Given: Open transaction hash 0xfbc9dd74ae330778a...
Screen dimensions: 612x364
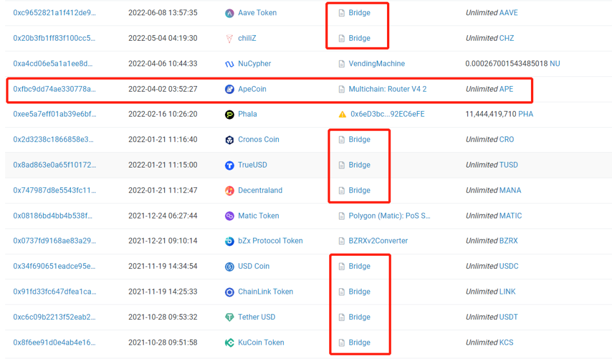Looking at the screenshot, I should tap(54, 89).
